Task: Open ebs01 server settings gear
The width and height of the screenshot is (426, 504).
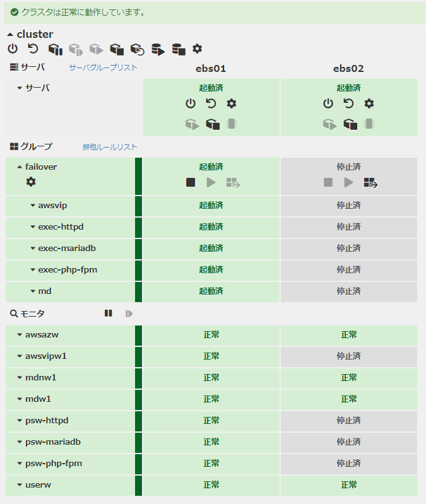Action: [232, 103]
